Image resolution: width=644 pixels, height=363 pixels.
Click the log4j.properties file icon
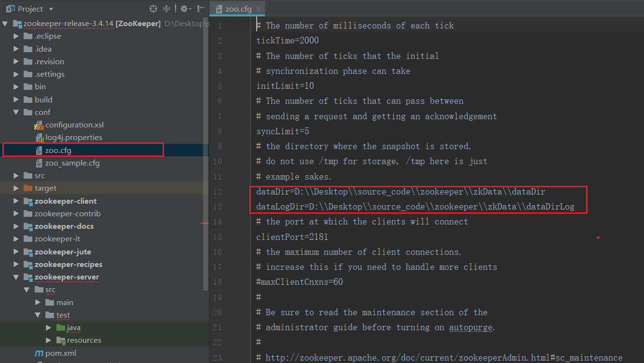click(39, 138)
